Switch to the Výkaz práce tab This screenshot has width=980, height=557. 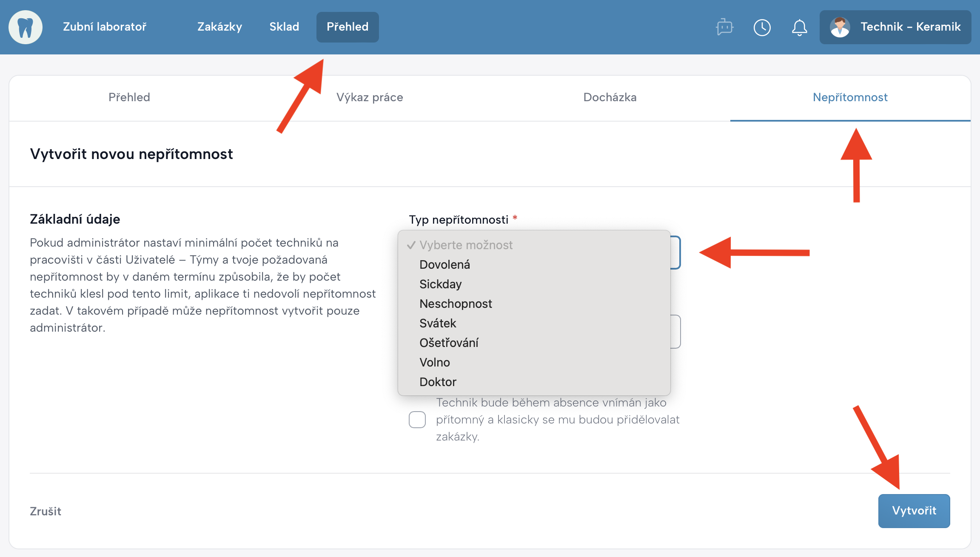(370, 97)
